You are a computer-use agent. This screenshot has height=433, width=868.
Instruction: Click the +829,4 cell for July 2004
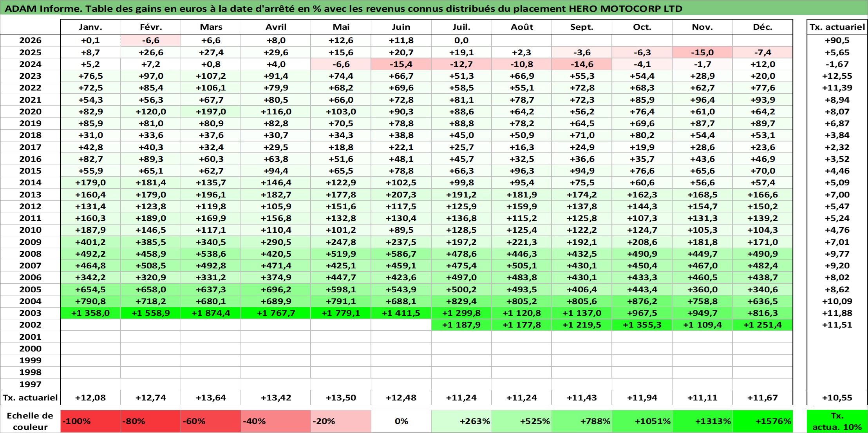pyautogui.click(x=461, y=301)
